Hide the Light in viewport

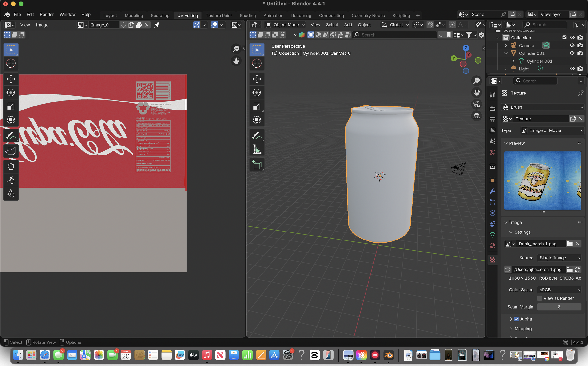pos(572,69)
